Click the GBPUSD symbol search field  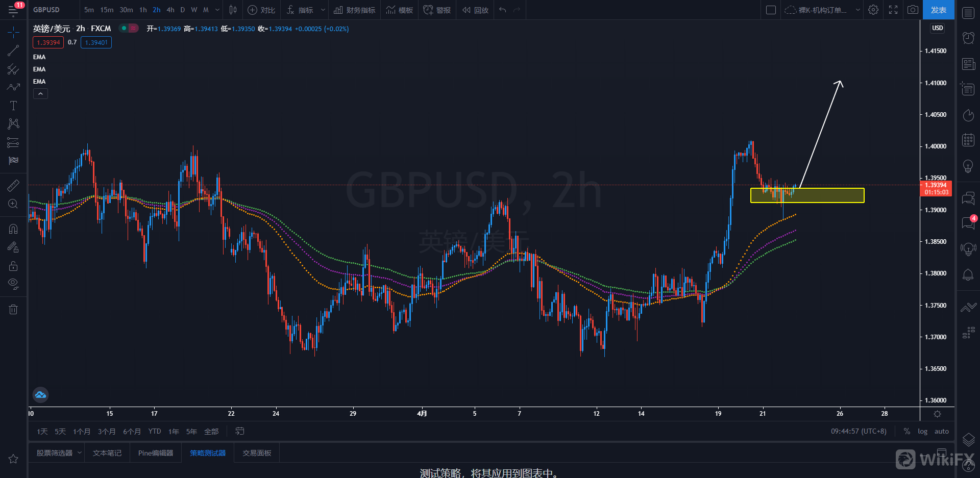[x=46, y=10]
